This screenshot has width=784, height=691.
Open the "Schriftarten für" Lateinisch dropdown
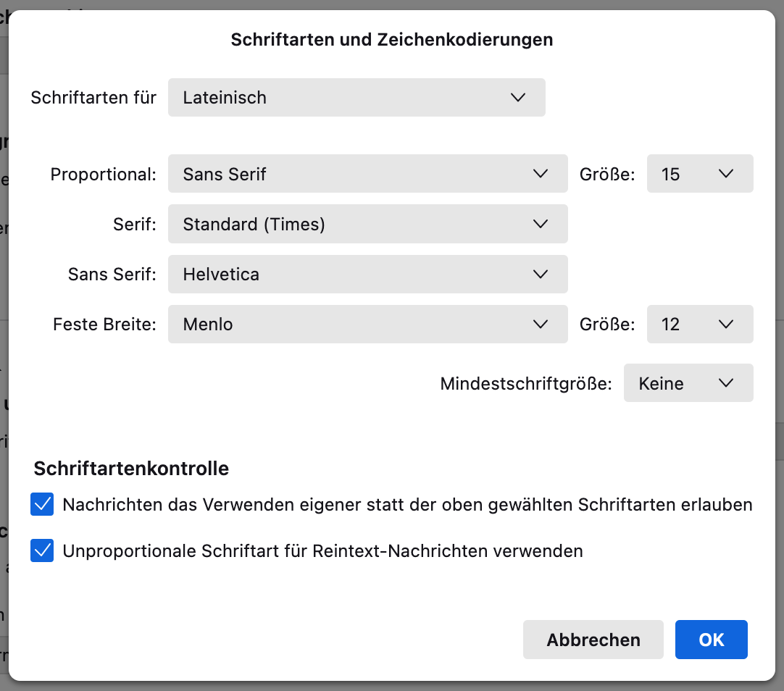(356, 98)
